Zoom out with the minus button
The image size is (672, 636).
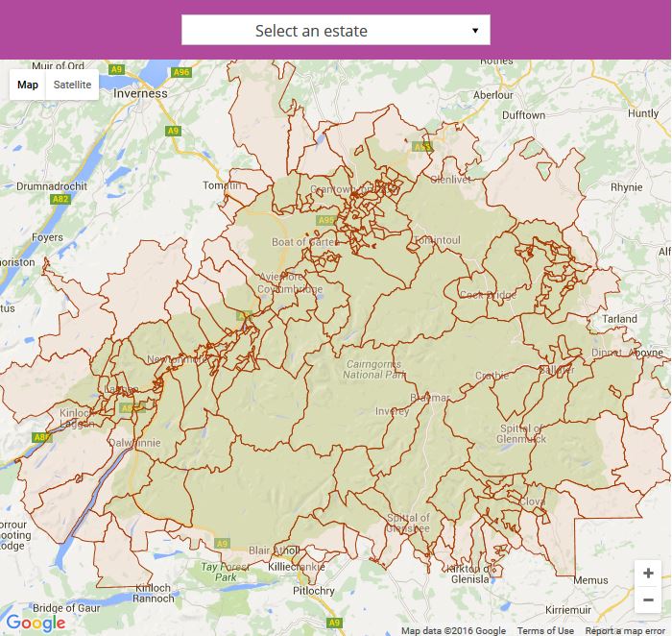(x=648, y=599)
